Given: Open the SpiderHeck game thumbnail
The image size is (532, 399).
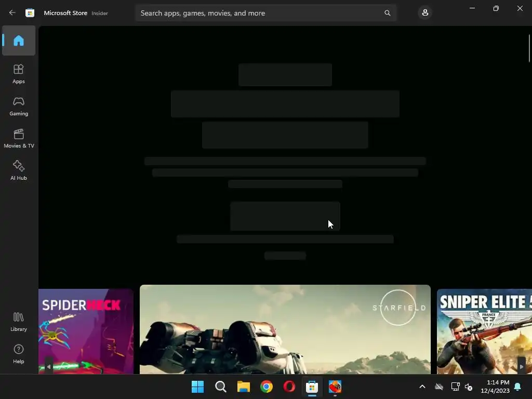Looking at the screenshot, I should click(x=86, y=331).
